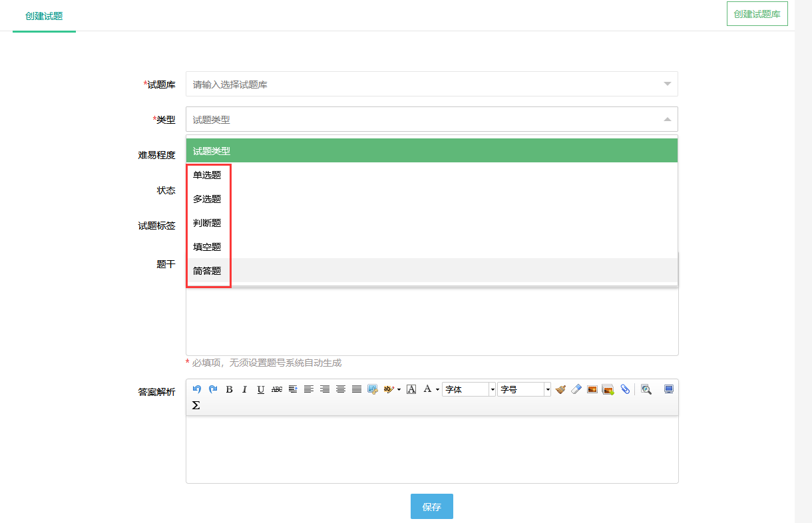
Task: Select 单选题 from the type list
Action: (x=207, y=175)
